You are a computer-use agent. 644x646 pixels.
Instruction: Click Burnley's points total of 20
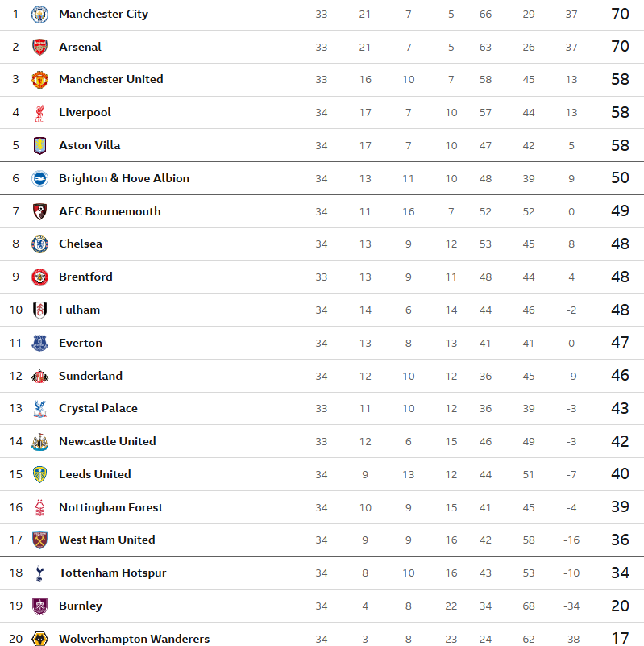tap(619, 606)
